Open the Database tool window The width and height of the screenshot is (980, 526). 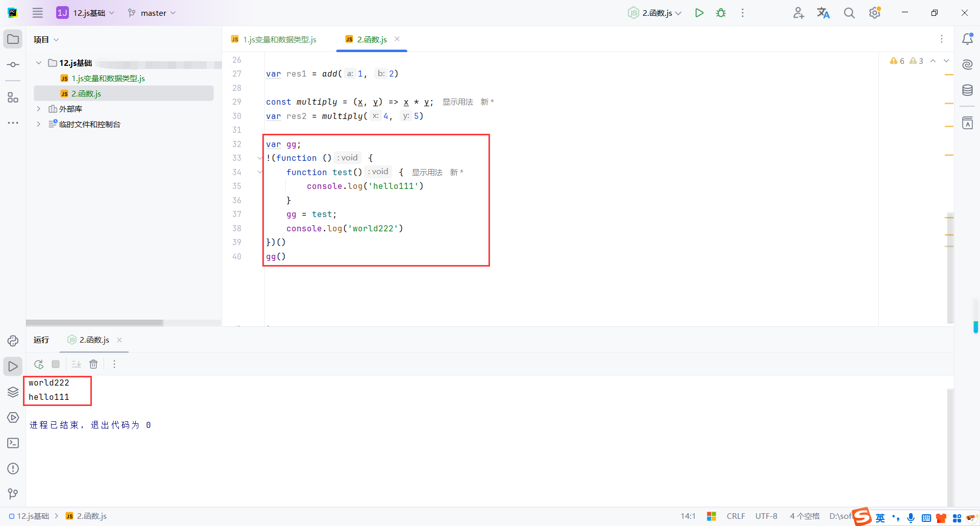point(967,90)
